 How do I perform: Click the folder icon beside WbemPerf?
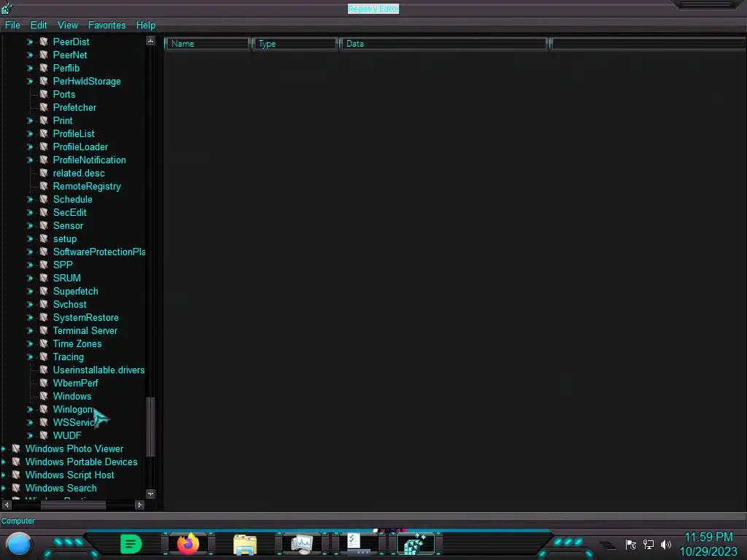click(44, 383)
